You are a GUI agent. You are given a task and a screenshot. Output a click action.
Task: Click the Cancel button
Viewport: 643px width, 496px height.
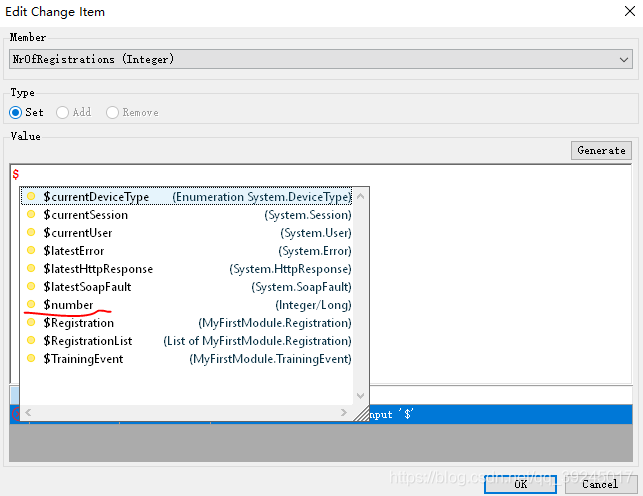click(x=599, y=484)
